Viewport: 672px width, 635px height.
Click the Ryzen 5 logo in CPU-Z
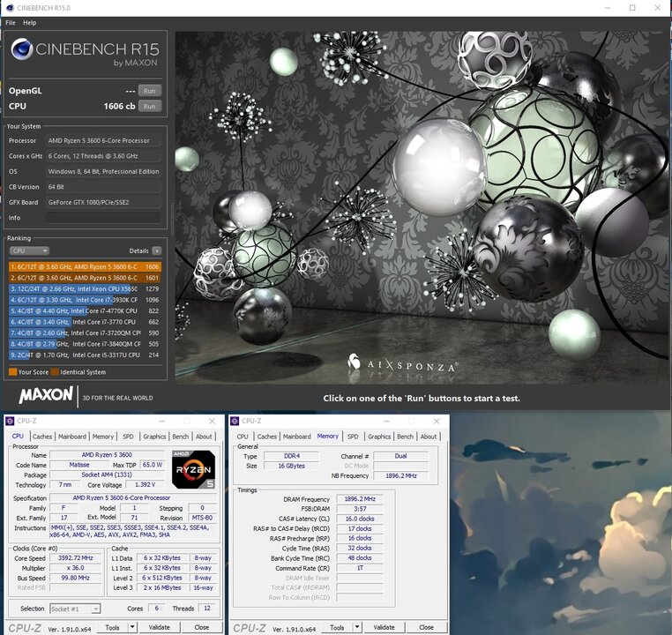(193, 469)
